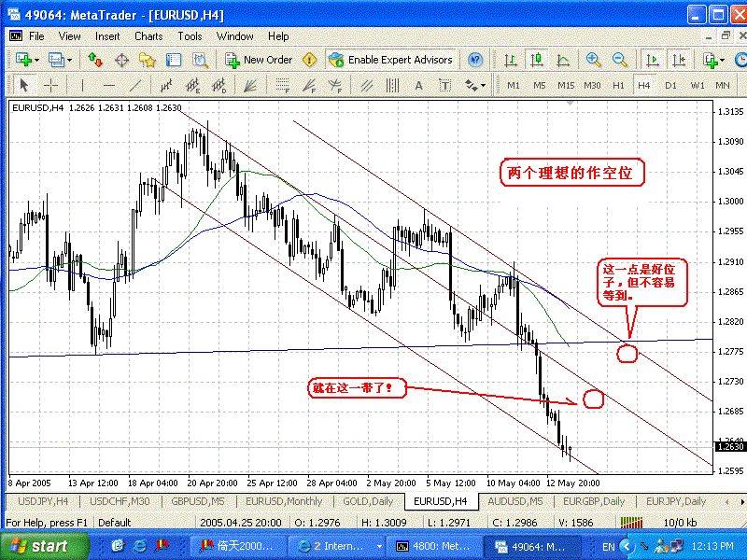Viewport: 747px width, 560px height.
Task: Toggle chart auto scroll
Action: coord(652,60)
